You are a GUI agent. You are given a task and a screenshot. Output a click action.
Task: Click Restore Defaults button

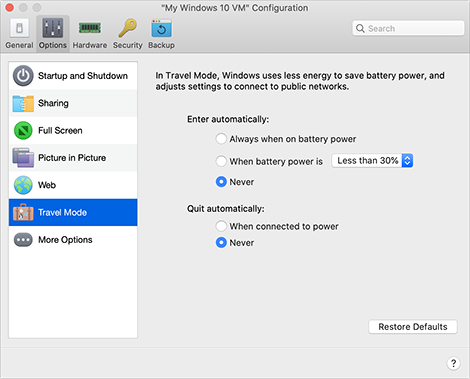(413, 327)
